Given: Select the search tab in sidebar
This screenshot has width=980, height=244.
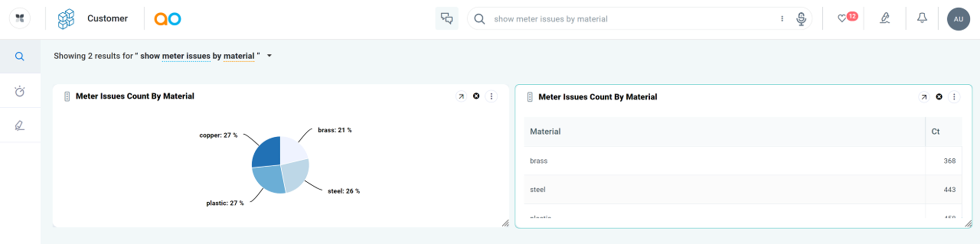Looking at the screenshot, I should pyautogui.click(x=20, y=56).
